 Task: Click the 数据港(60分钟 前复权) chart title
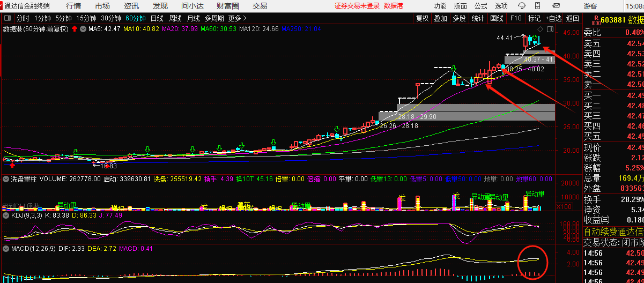tap(36, 28)
